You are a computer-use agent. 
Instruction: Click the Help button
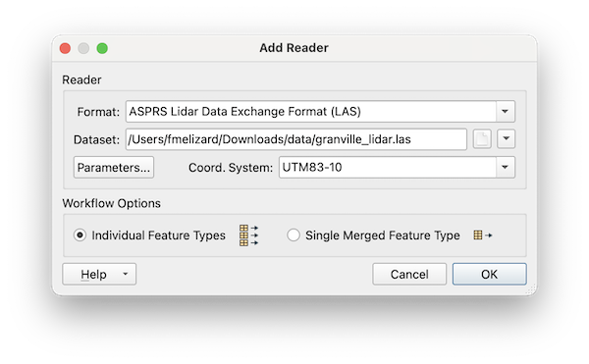[x=93, y=274]
